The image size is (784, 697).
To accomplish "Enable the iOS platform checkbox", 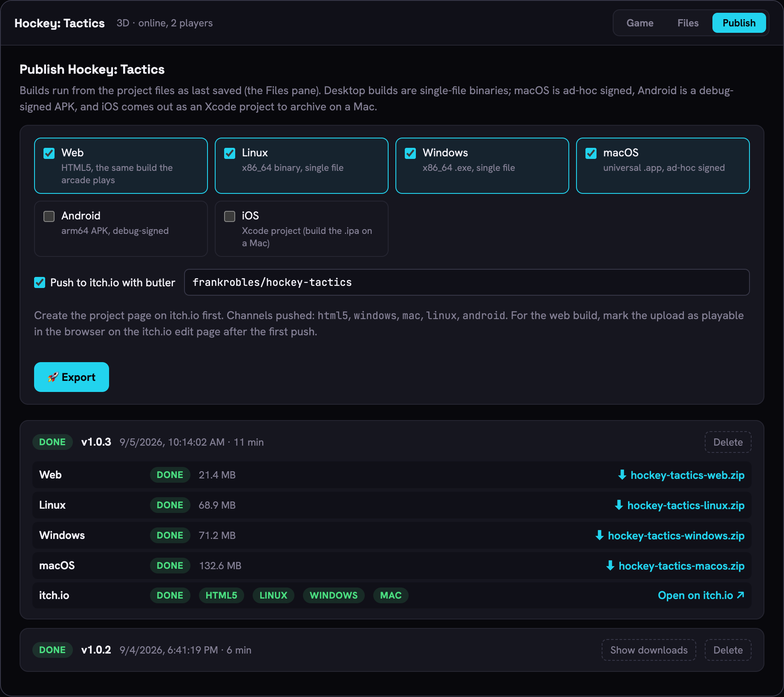I will pos(230,216).
